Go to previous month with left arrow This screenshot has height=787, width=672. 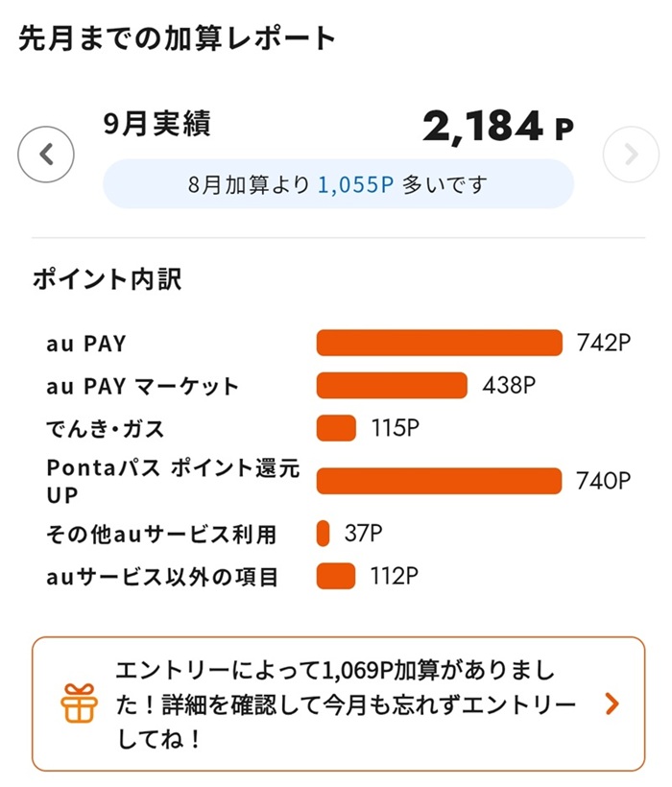[x=46, y=155]
